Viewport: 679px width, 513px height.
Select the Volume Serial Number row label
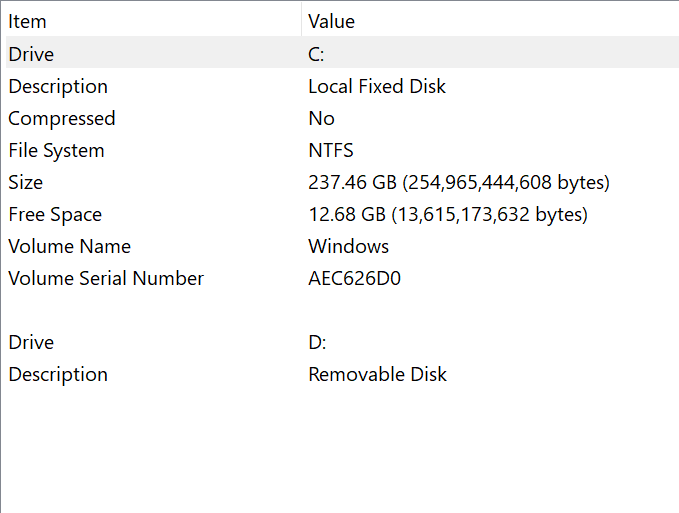[106, 278]
